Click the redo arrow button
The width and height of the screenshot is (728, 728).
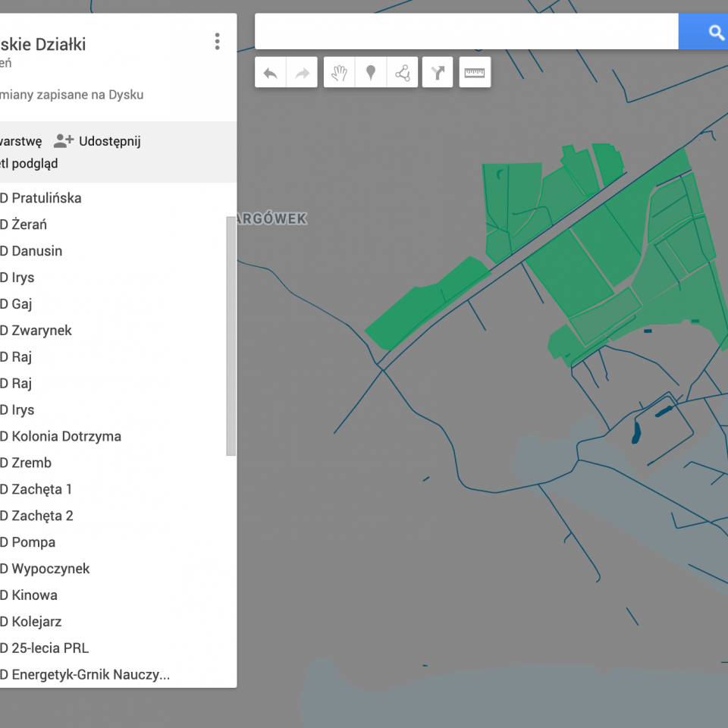[x=302, y=74]
